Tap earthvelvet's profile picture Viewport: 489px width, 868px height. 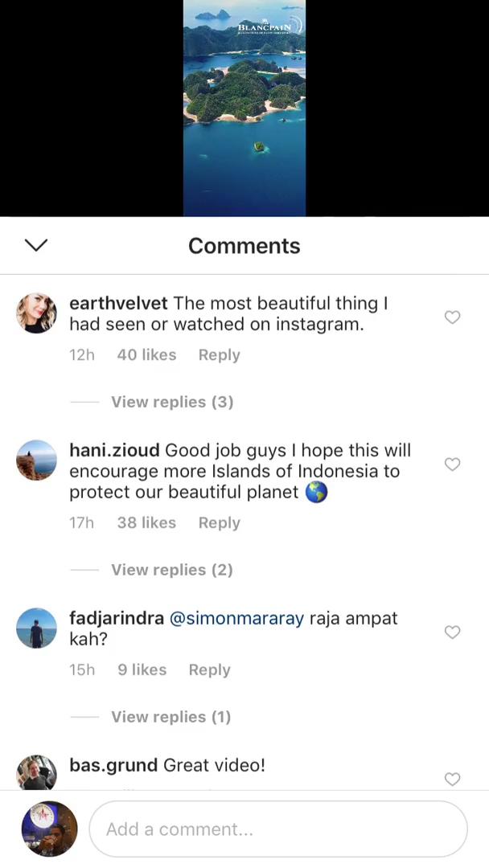point(36,313)
